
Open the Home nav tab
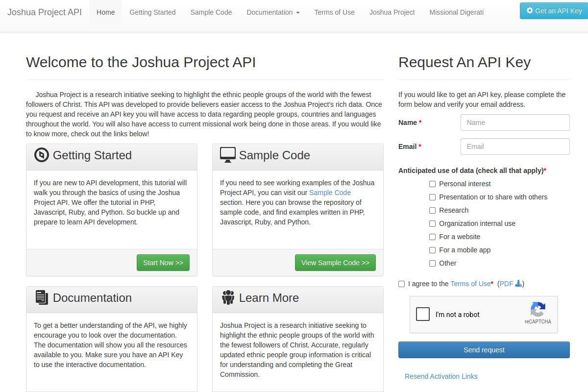tap(106, 12)
